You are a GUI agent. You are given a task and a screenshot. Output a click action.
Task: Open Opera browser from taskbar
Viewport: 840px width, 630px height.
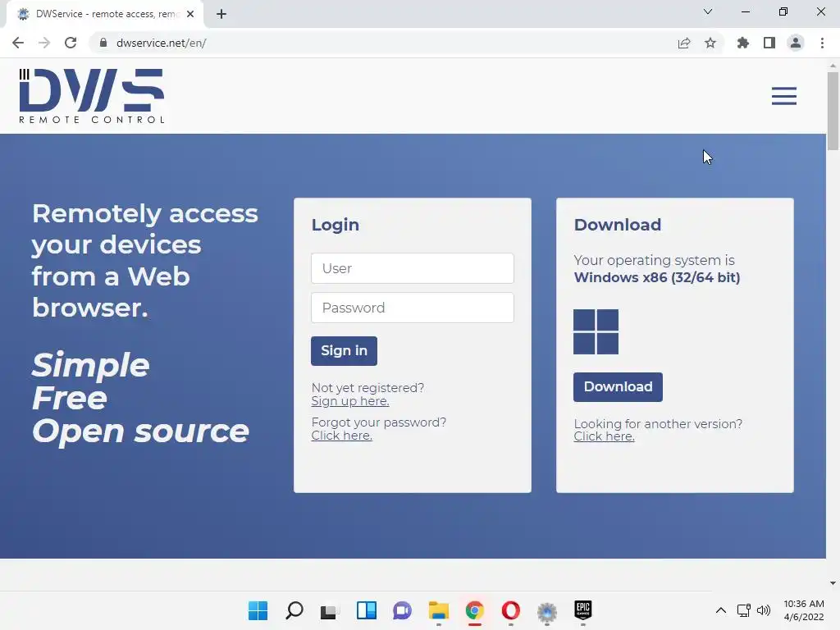tap(510, 610)
